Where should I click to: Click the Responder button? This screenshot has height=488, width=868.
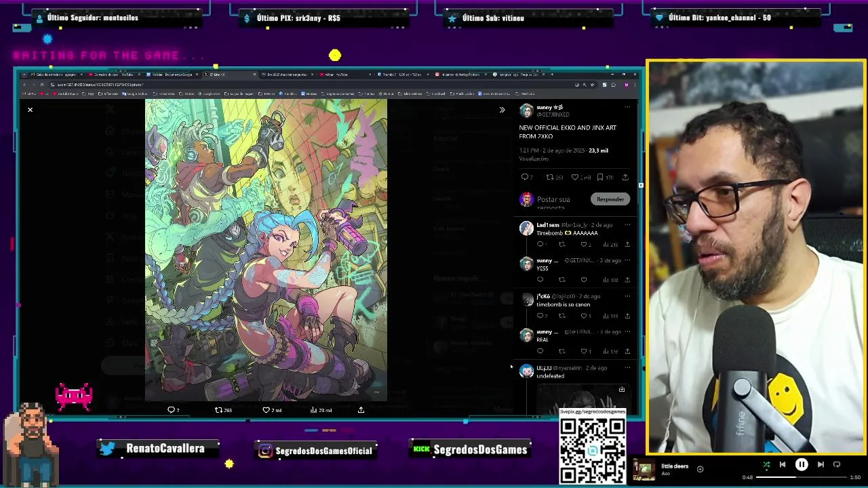(x=610, y=199)
